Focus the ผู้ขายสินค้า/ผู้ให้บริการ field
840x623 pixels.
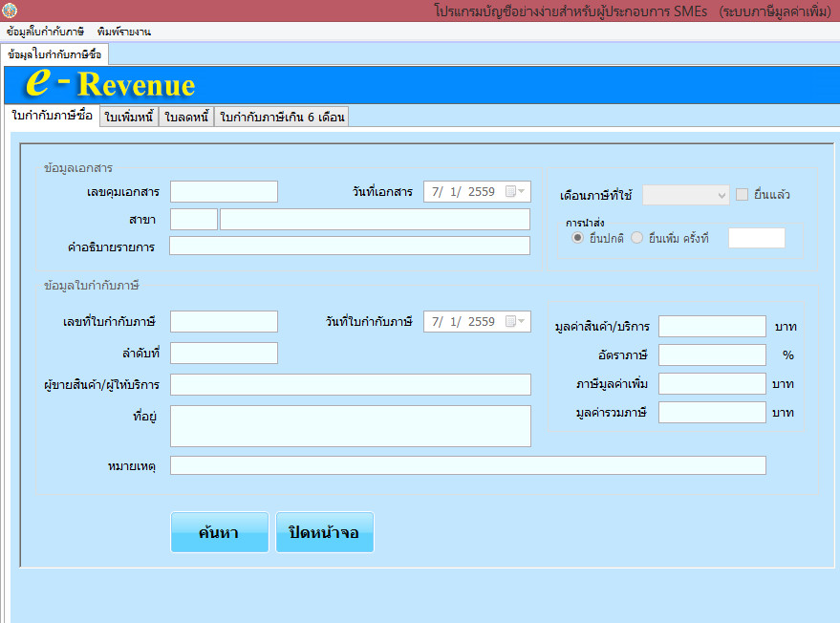pyautogui.click(x=351, y=385)
